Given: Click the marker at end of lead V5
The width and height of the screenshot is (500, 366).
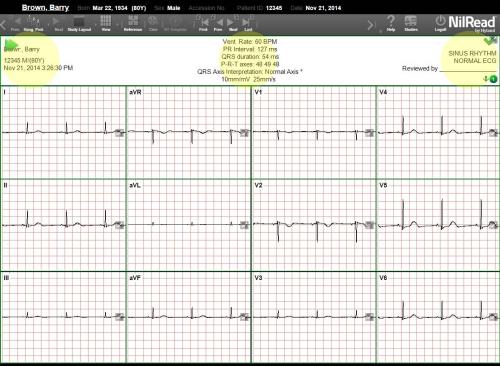Looking at the screenshot, I should [493, 225].
